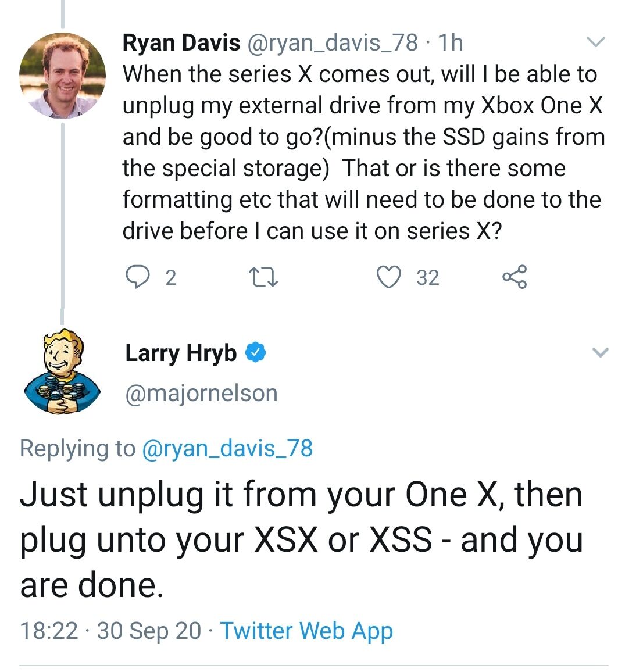Click Larry Hryb's verified badge
This screenshot has width=618, height=672.
pos(256,352)
